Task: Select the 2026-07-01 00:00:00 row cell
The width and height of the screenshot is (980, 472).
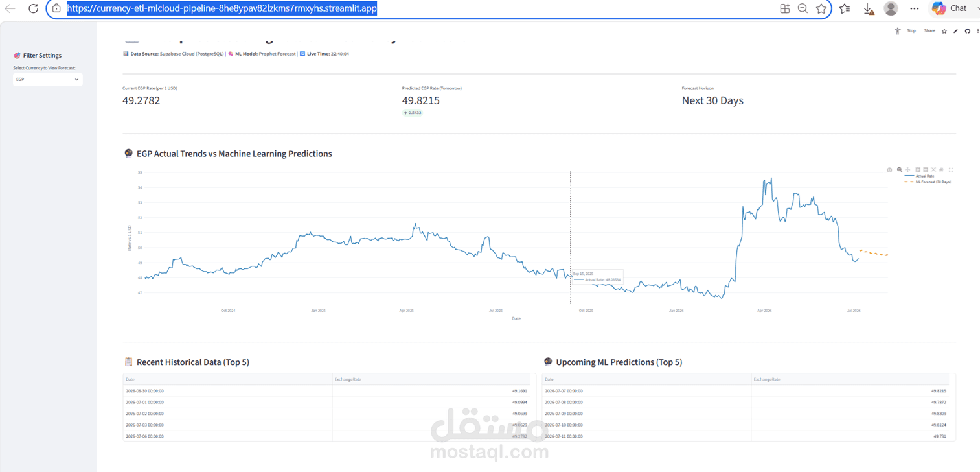Action: click(x=227, y=402)
